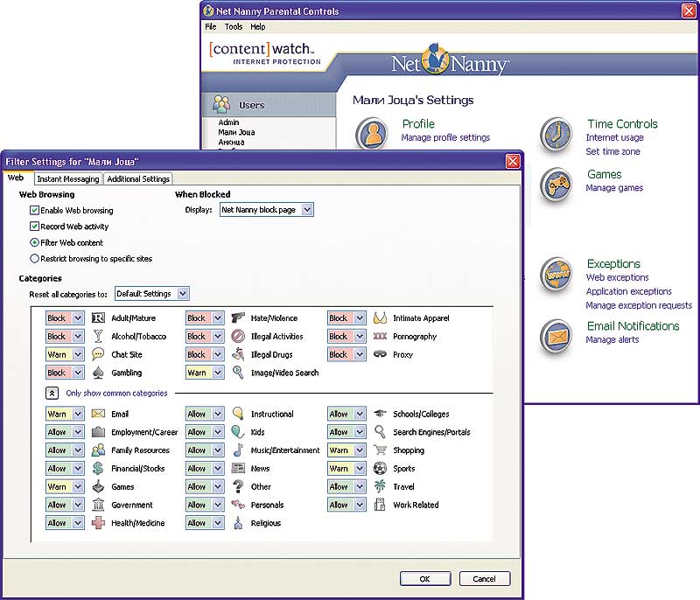Open the Tools menu

234,27
